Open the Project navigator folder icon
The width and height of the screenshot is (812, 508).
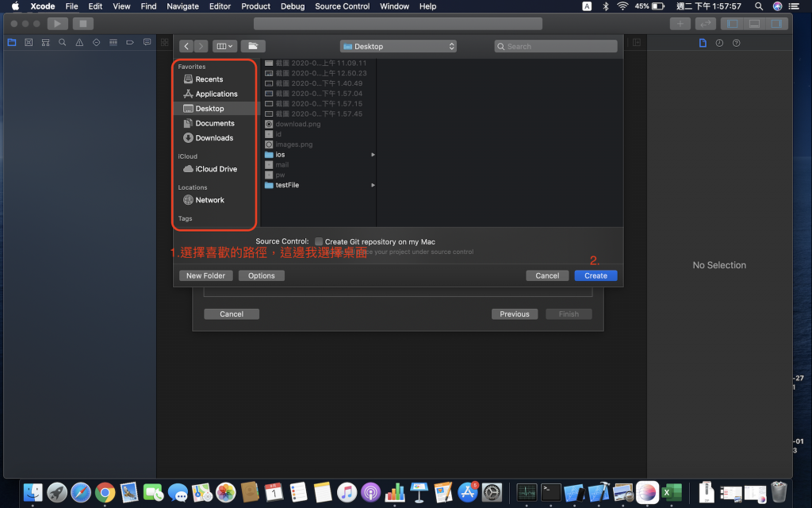click(x=12, y=43)
